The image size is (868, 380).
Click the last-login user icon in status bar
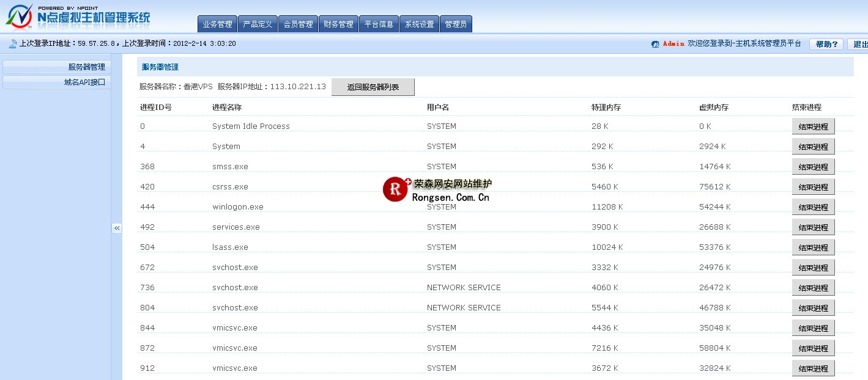tap(13, 44)
